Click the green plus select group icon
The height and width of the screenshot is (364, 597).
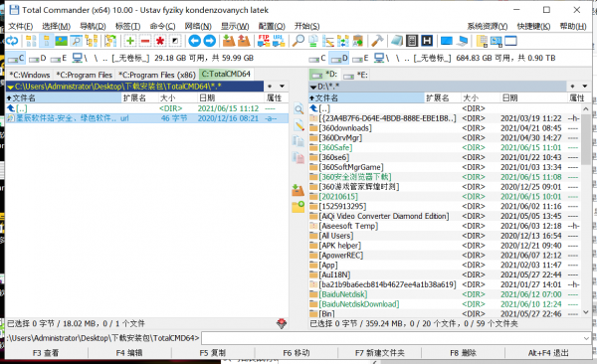[x=130, y=41]
